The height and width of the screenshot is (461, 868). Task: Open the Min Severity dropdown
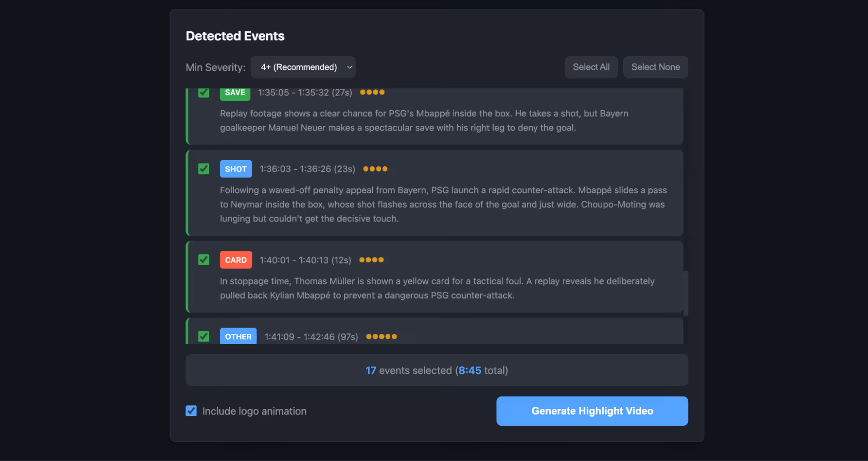[x=303, y=67]
